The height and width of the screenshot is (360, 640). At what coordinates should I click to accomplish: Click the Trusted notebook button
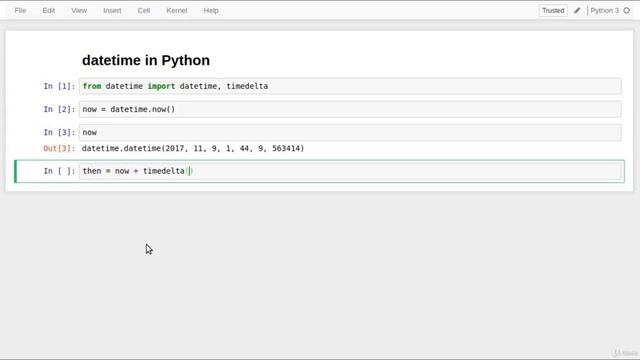tap(553, 11)
